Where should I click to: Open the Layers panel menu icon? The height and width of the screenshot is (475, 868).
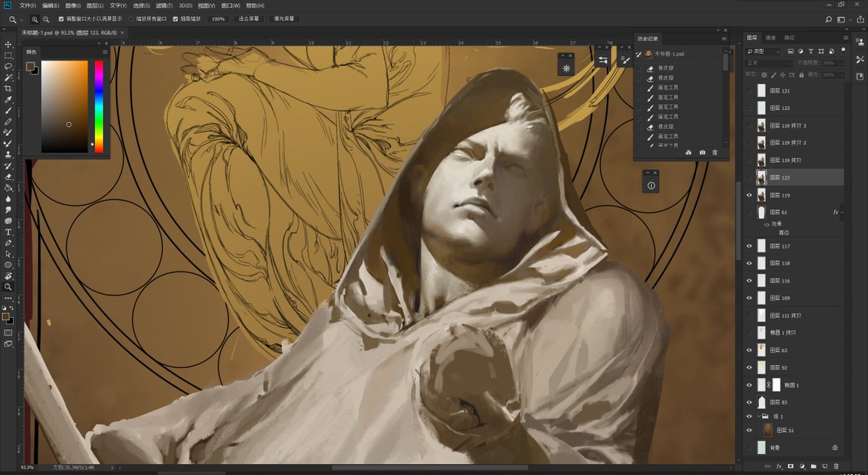[846, 38]
